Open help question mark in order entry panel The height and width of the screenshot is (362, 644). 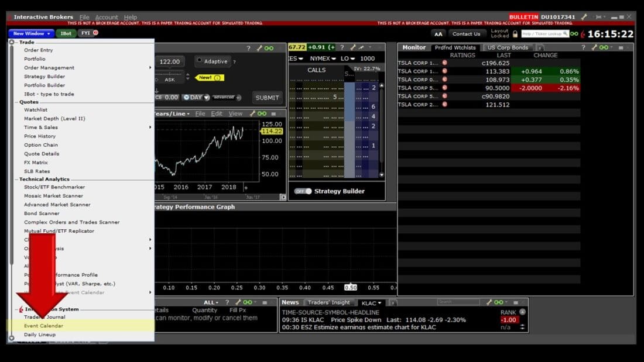pyautogui.click(x=248, y=48)
